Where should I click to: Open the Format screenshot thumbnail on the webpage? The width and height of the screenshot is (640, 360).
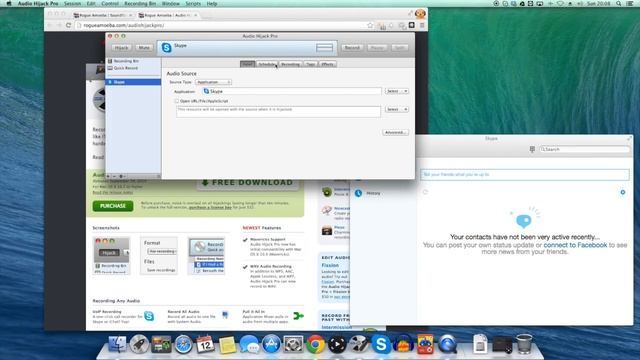coord(159,256)
